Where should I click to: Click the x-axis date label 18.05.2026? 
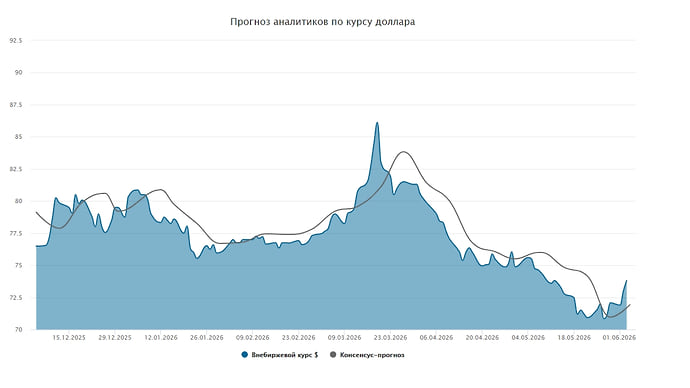574,338
